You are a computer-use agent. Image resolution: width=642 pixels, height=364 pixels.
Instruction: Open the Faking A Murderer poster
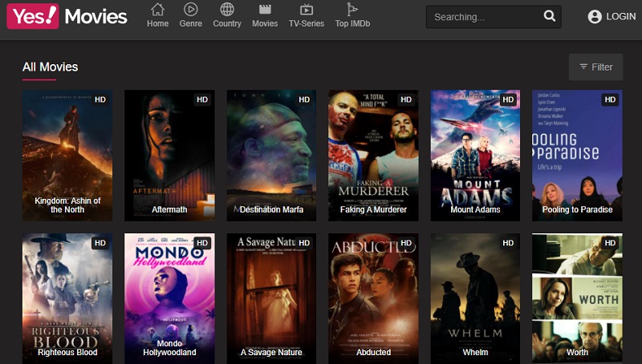pos(373,156)
